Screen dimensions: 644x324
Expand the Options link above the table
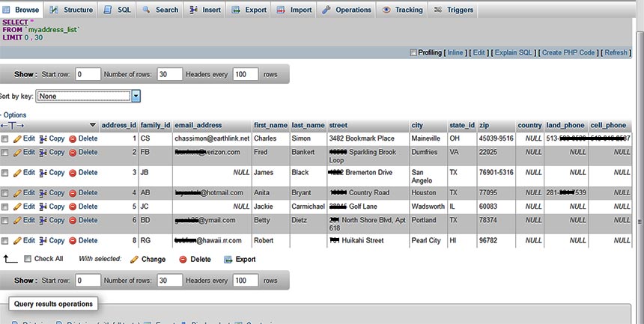point(14,115)
